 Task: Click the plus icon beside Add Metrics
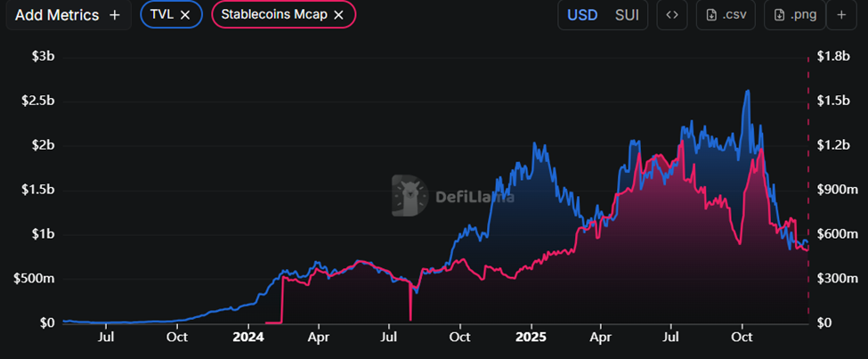click(115, 15)
